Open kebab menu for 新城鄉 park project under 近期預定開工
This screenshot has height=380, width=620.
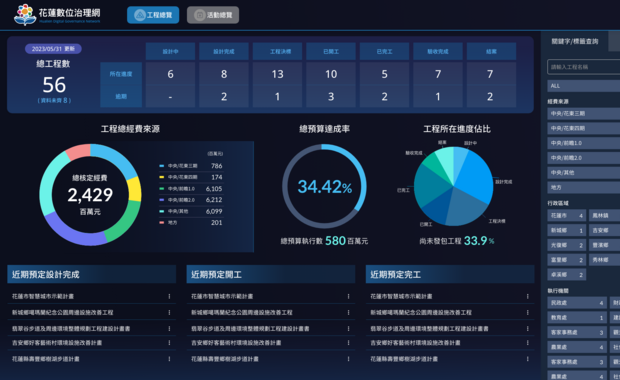pyautogui.click(x=348, y=312)
